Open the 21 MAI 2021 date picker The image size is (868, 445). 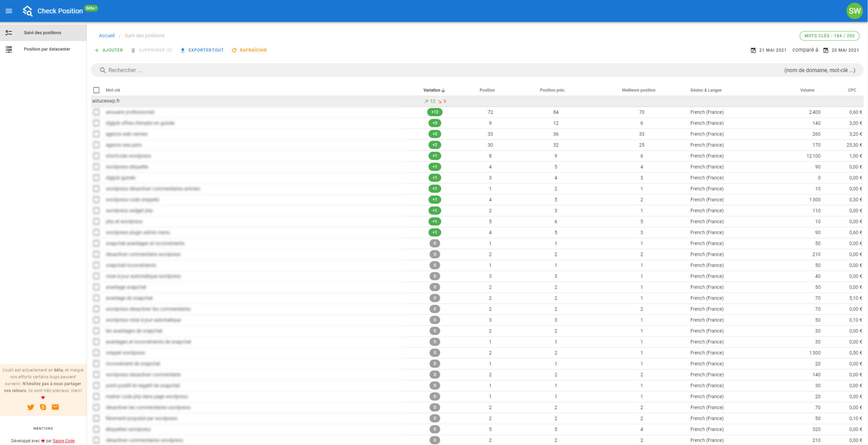pos(768,50)
